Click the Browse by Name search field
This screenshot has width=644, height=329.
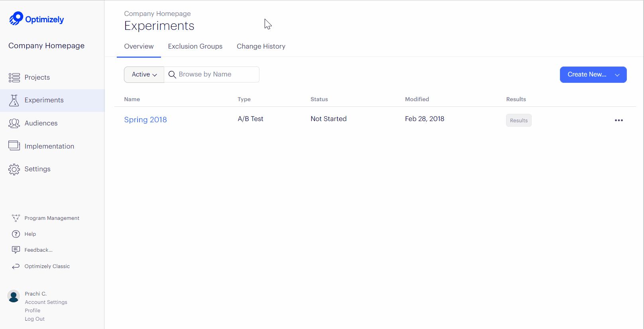tap(212, 74)
